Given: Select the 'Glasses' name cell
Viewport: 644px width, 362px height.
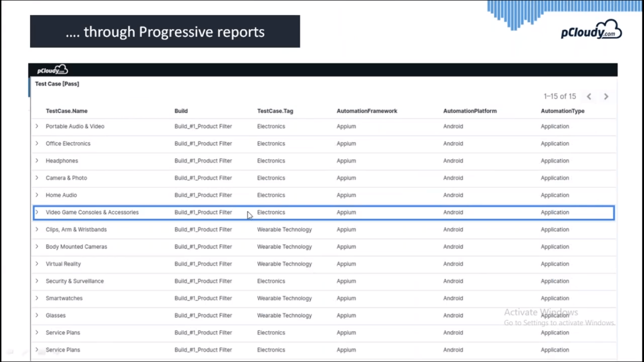Looking at the screenshot, I should [56, 315].
